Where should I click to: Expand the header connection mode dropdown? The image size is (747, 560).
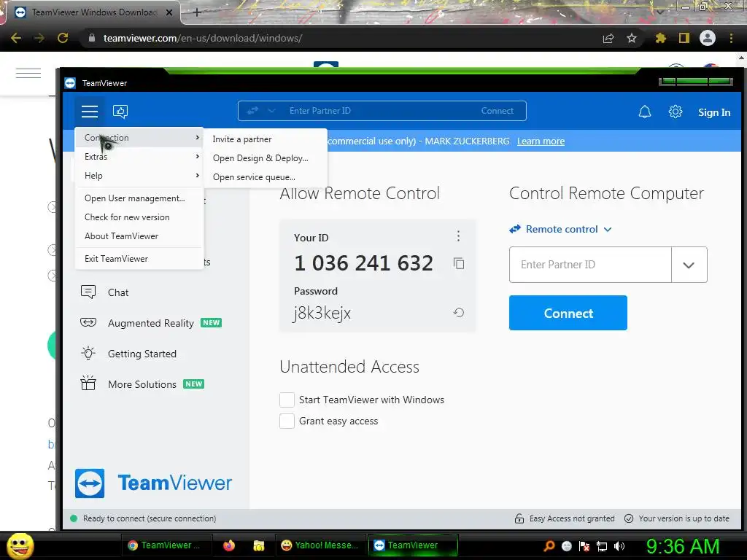[271, 111]
